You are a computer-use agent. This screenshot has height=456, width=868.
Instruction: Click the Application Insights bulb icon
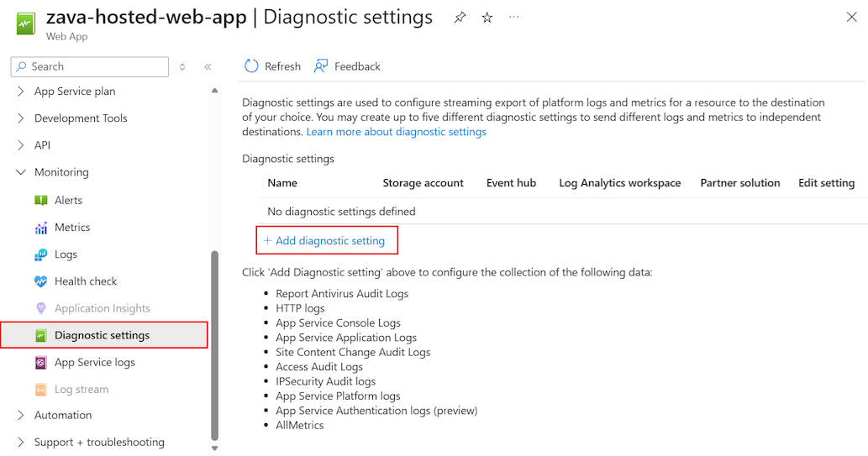point(41,308)
